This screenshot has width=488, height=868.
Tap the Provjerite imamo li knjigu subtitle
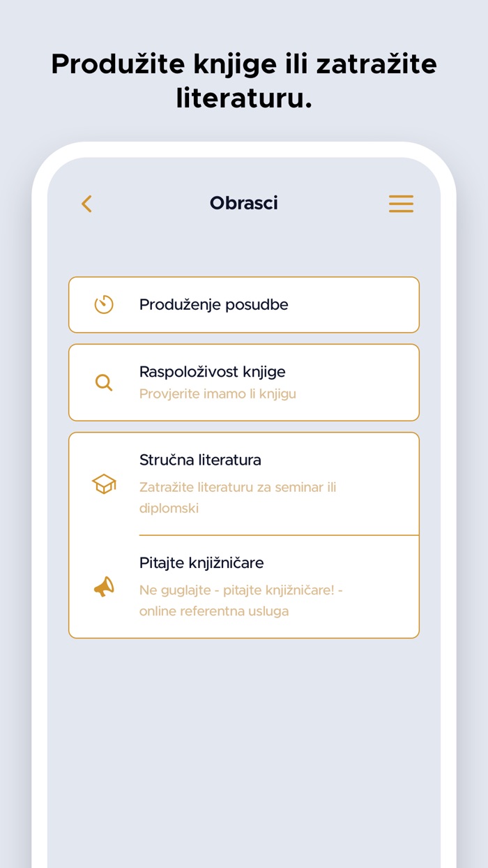tap(217, 394)
